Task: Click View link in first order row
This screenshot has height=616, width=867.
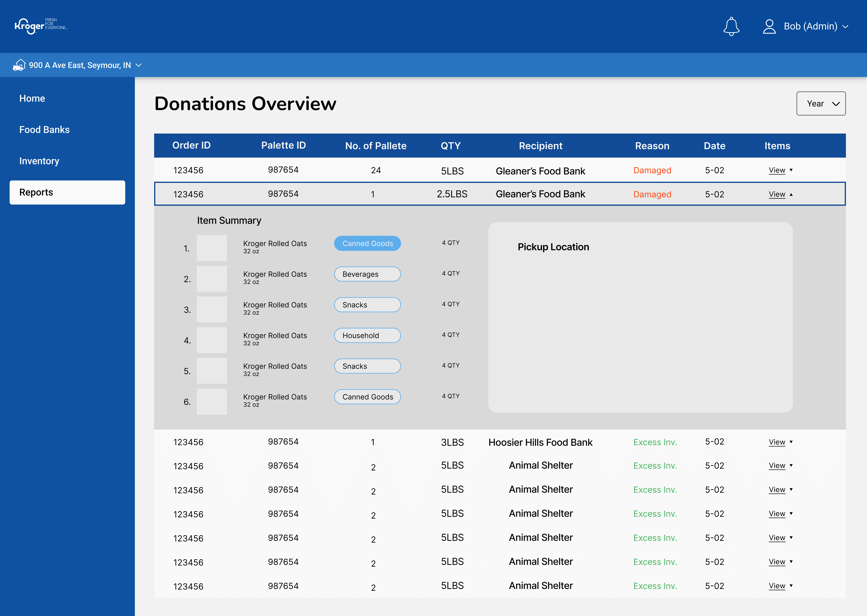Action: tap(777, 170)
